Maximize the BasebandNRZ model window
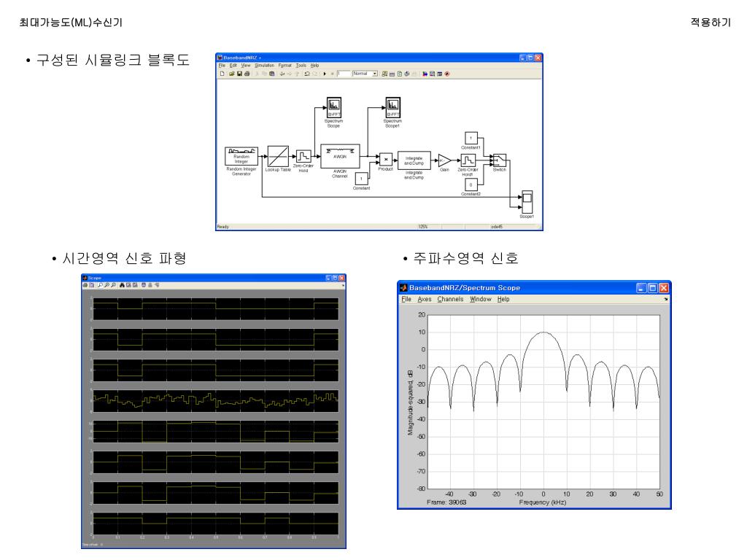Screen dimensions: 747x560 pos(530,58)
